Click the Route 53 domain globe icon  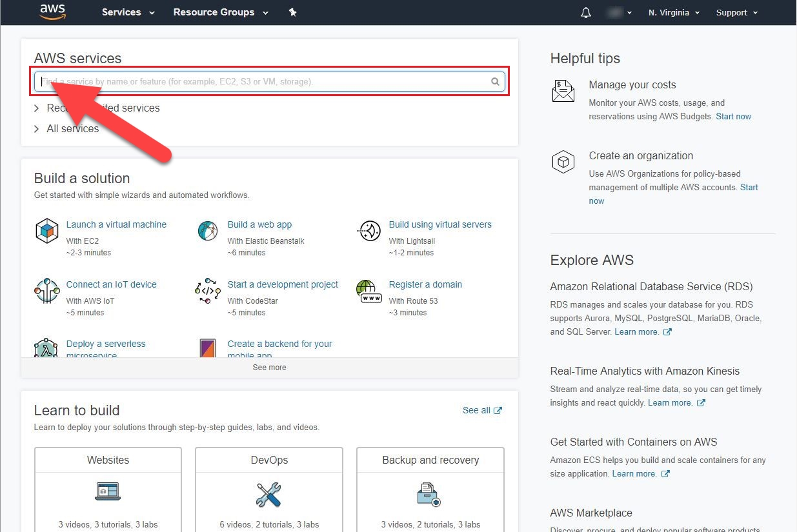tap(369, 291)
